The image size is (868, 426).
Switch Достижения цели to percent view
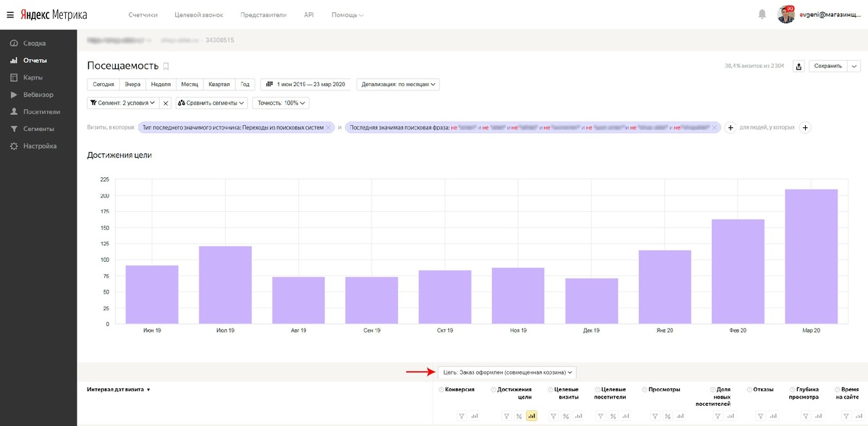[x=519, y=416]
